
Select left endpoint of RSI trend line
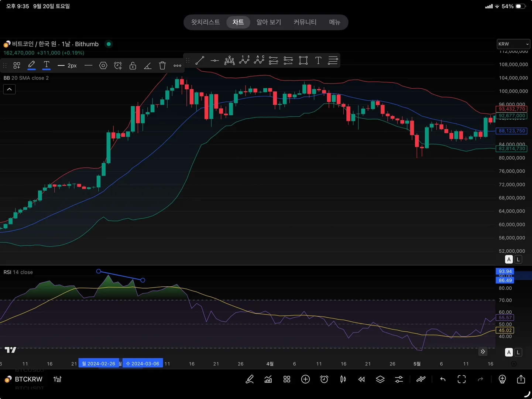tap(99, 271)
